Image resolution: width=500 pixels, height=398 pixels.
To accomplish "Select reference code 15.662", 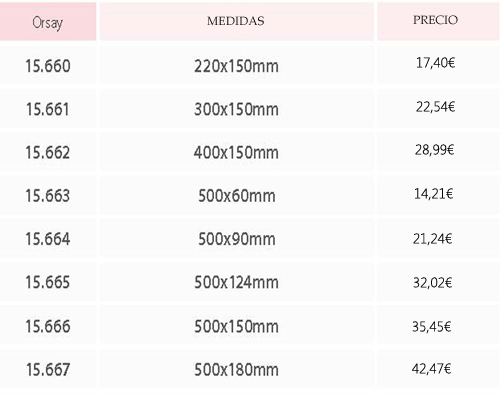I will tap(48, 152).
